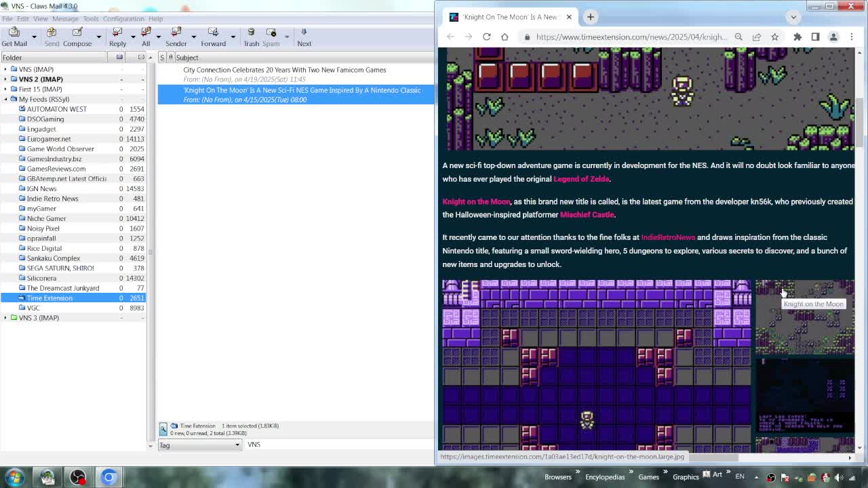Follow the Mischief Castle link
This screenshot has height=488, width=868.
click(587, 215)
